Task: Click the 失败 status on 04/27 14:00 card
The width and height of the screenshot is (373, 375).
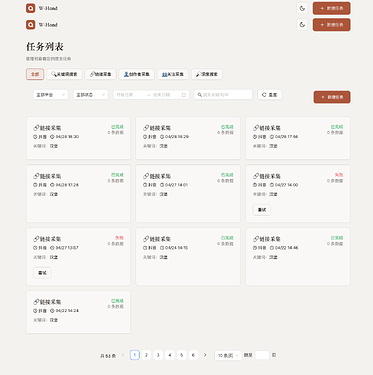Action: (339, 175)
